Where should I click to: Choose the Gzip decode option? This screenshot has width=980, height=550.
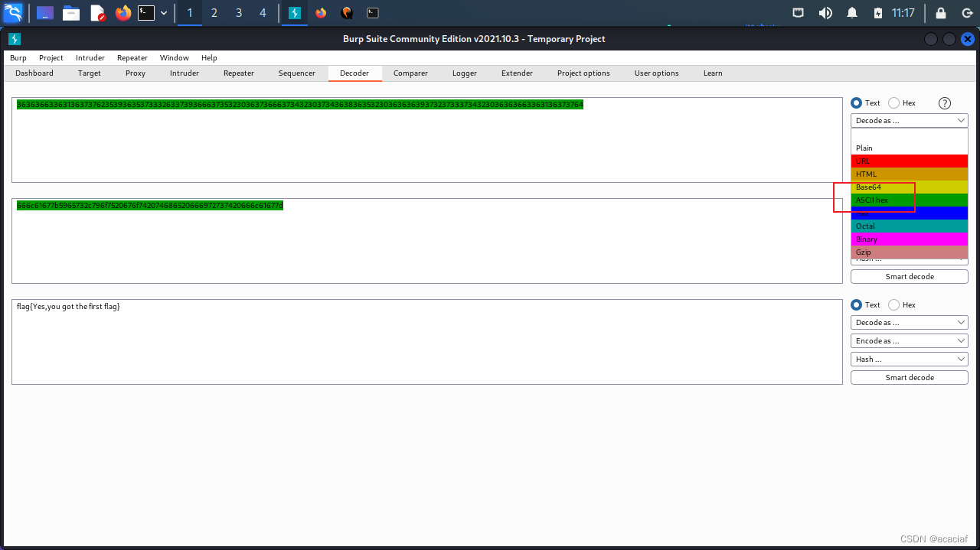tap(910, 252)
